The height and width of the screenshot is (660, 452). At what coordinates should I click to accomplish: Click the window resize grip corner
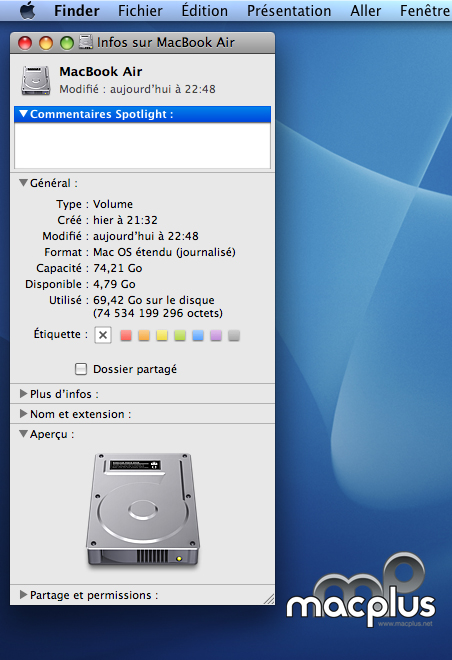click(269, 599)
